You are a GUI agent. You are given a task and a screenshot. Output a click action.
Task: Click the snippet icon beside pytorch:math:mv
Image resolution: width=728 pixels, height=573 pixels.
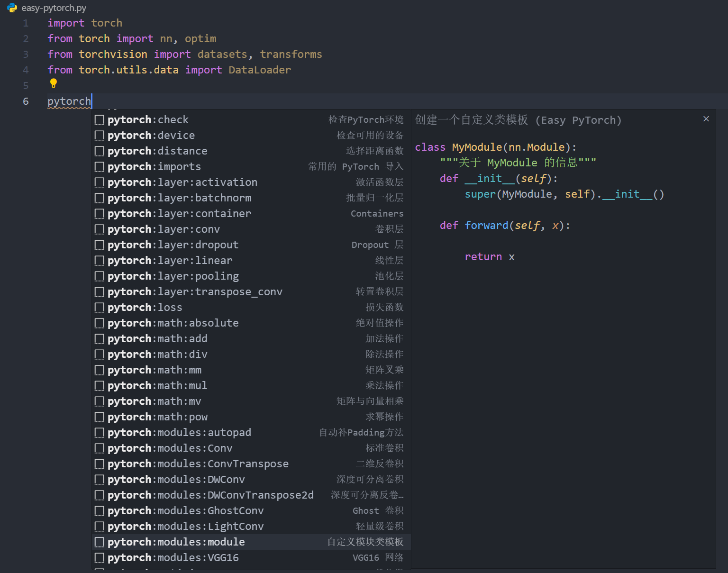pyautogui.click(x=100, y=401)
